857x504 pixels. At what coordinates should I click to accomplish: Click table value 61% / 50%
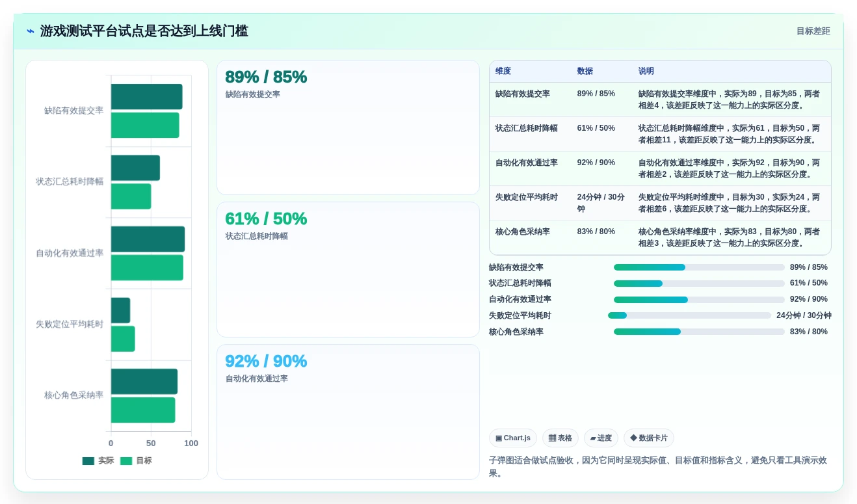click(596, 128)
